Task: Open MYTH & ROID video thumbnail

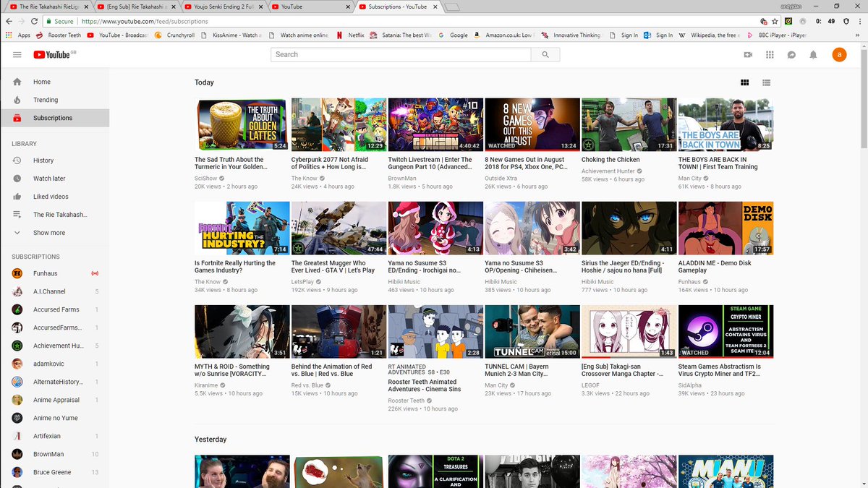Action: click(x=242, y=331)
